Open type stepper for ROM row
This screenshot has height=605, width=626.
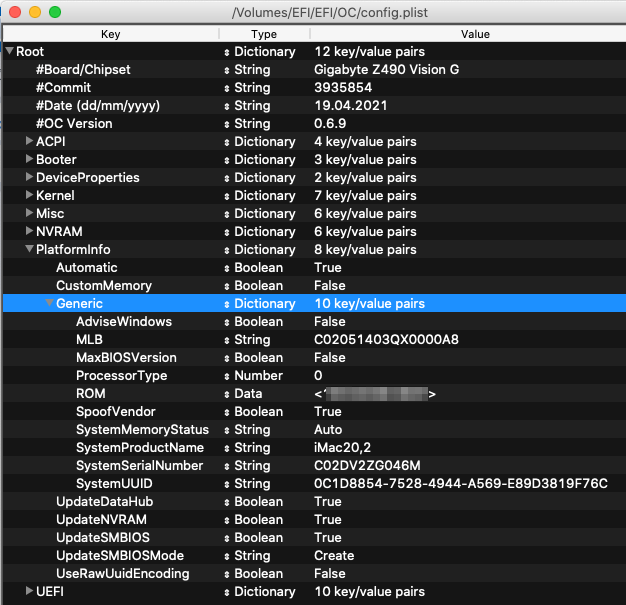coord(227,395)
